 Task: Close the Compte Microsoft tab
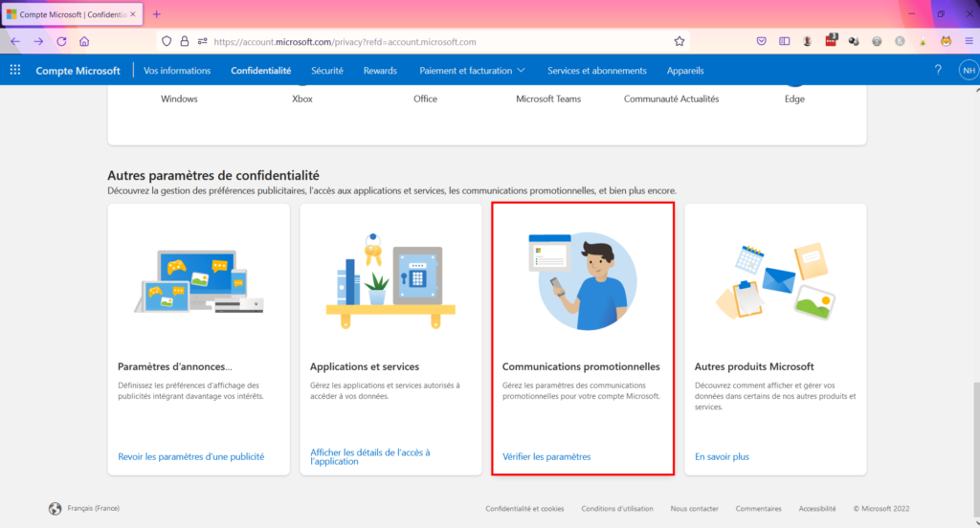point(132,13)
